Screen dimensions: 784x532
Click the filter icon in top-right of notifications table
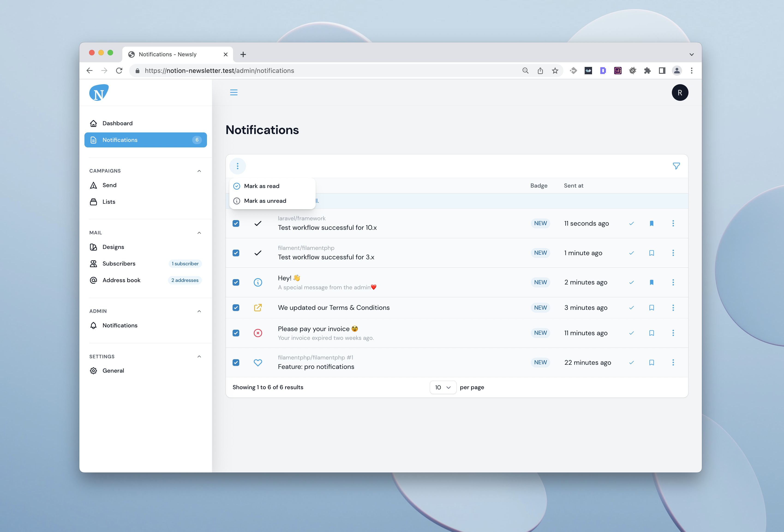(x=676, y=166)
